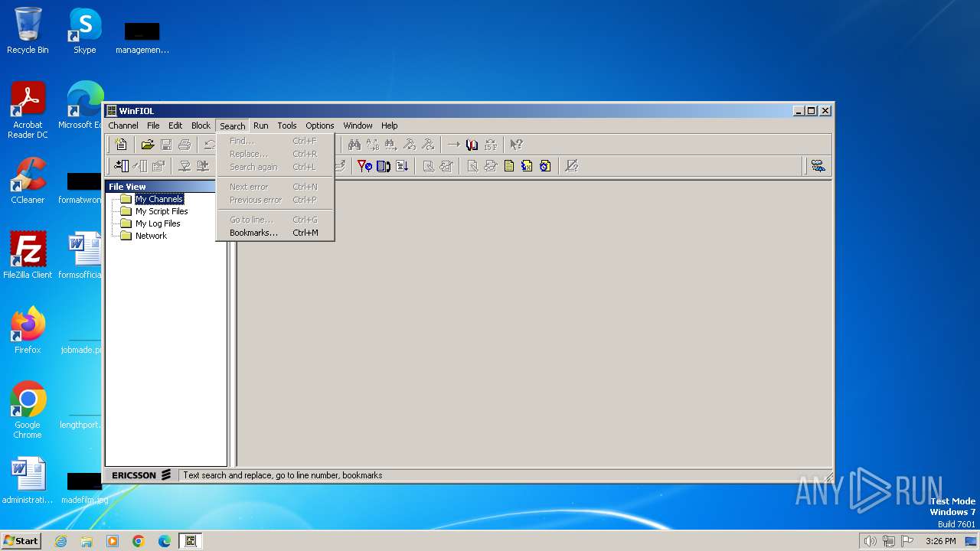The image size is (980, 551).
Task: Click the ISP toolbar icon
Action: [491, 144]
